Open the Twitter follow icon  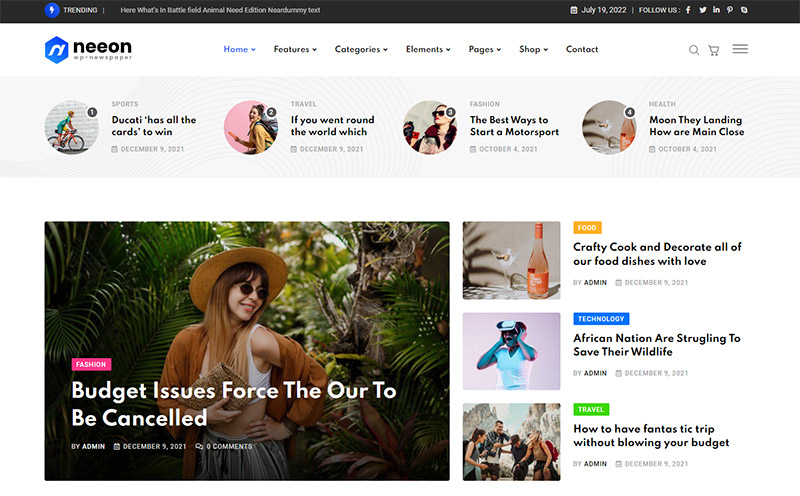702,10
